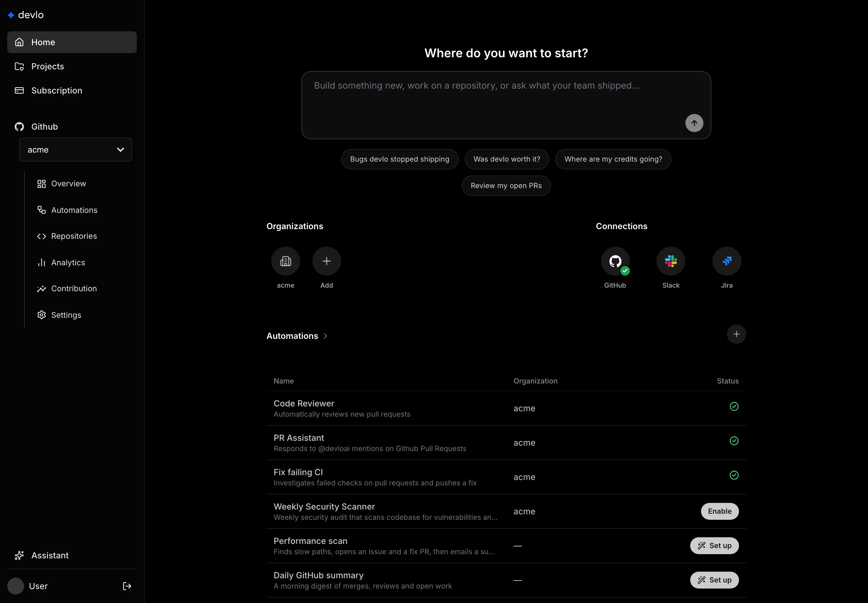Add a new organization with plus icon

[x=326, y=261]
